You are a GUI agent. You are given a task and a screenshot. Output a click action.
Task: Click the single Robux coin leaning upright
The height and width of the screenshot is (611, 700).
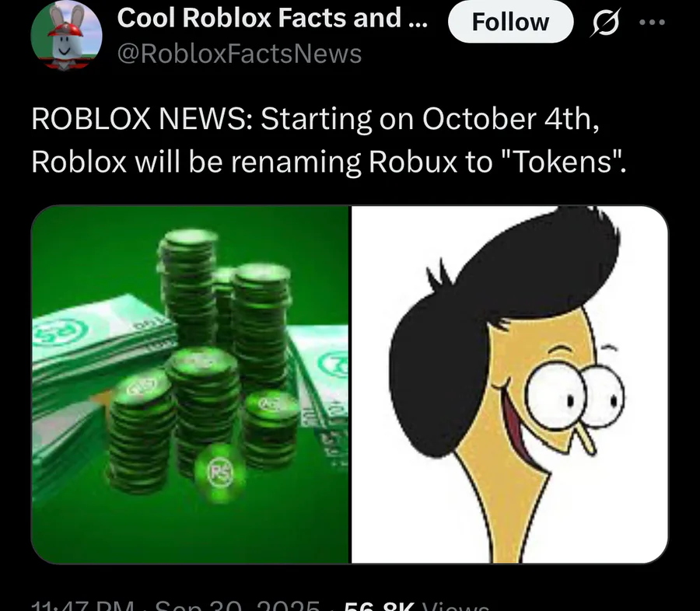(219, 474)
